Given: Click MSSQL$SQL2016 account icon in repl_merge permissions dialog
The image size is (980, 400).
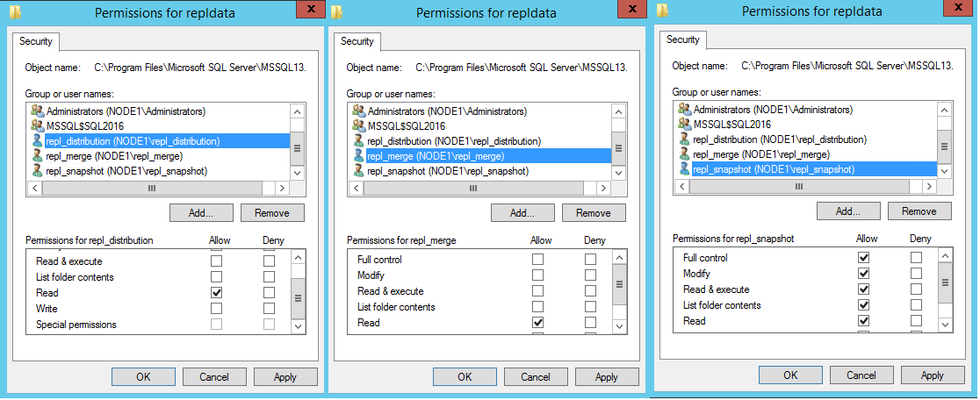Looking at the screenshot, I should (x=358, y=125).
